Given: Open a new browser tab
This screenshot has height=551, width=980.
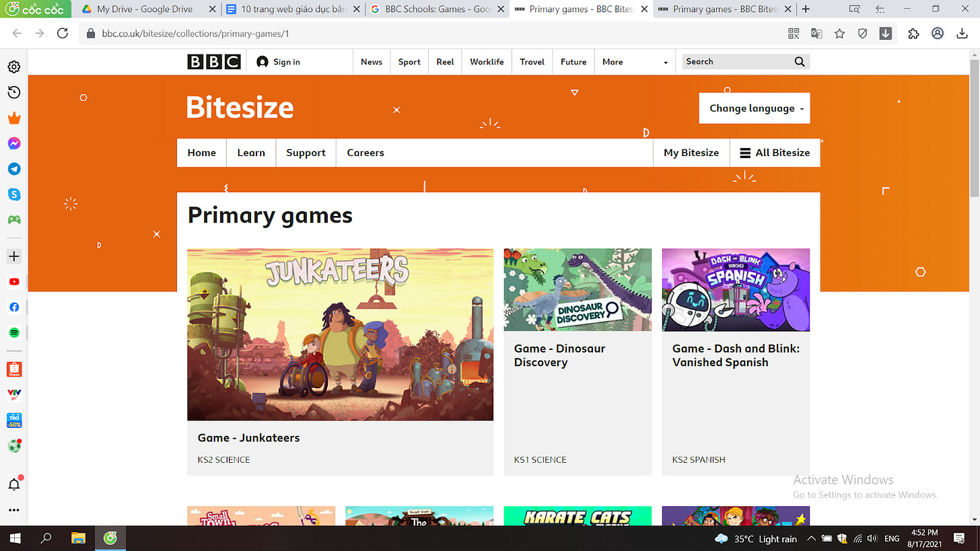Looking at the screenshot, I should pyautogui.click(x=806, y=9).
